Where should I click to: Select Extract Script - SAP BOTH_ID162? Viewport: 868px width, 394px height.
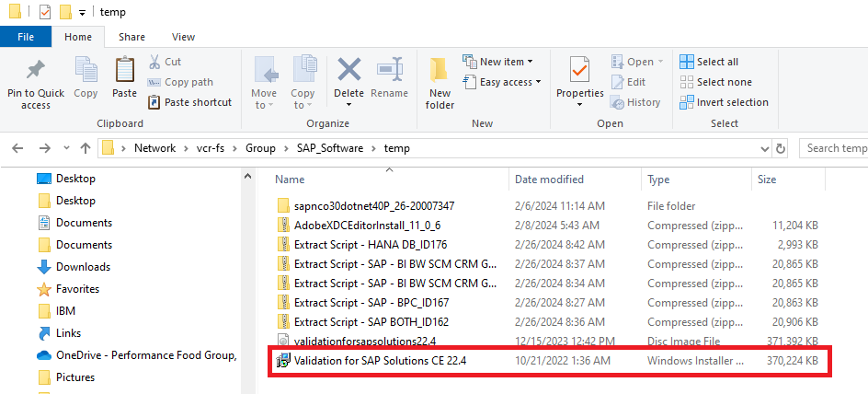pos(548,322)
